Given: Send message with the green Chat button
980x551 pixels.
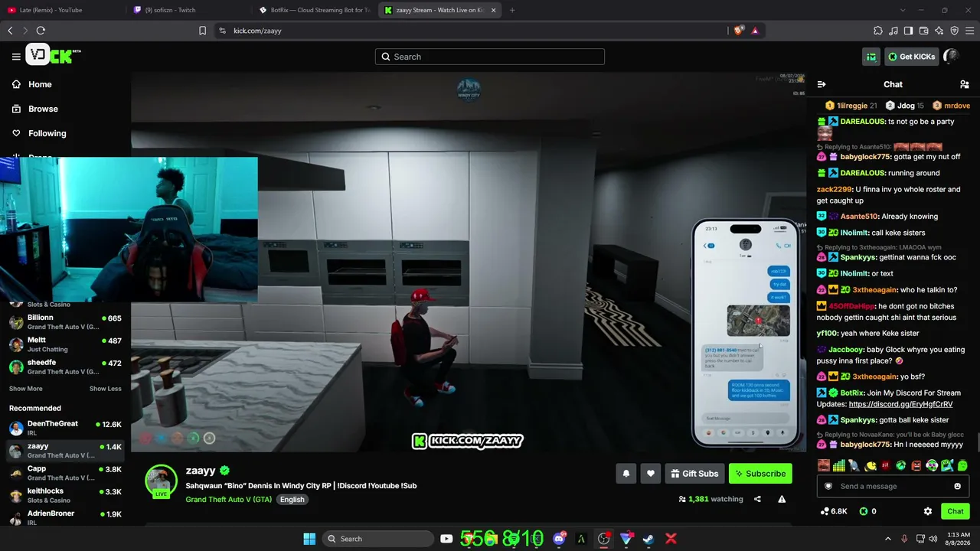Looking at the screenshot, I should 955,511.
